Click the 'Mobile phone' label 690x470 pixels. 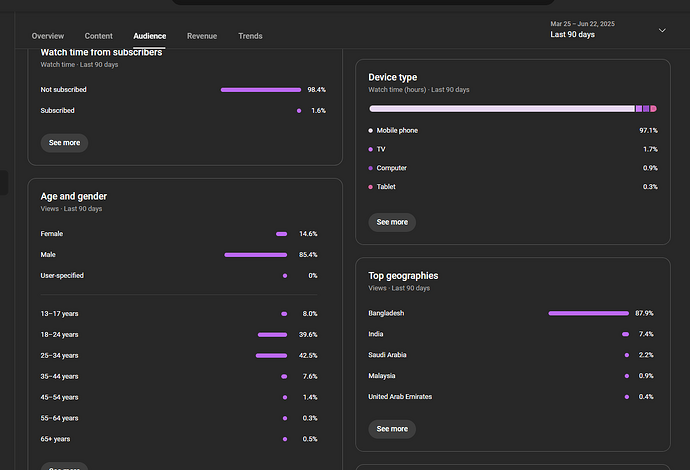[397, 131]
